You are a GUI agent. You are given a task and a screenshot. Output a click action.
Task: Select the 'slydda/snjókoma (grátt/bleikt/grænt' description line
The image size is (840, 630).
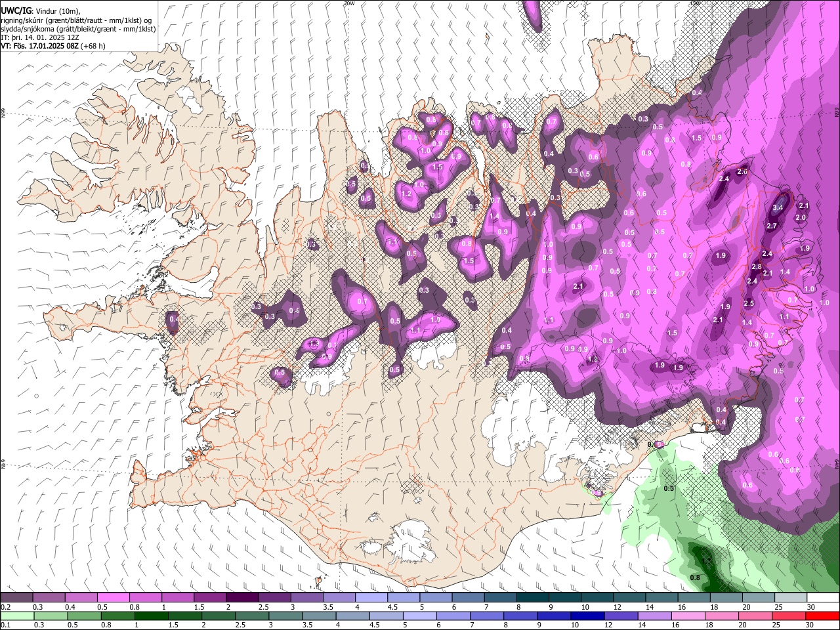pos(78,29)
